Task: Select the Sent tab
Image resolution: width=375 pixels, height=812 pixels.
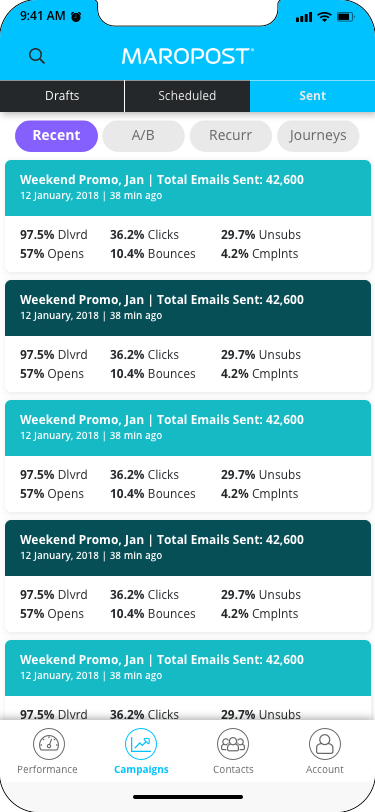Action: click(x=312, y=96)
